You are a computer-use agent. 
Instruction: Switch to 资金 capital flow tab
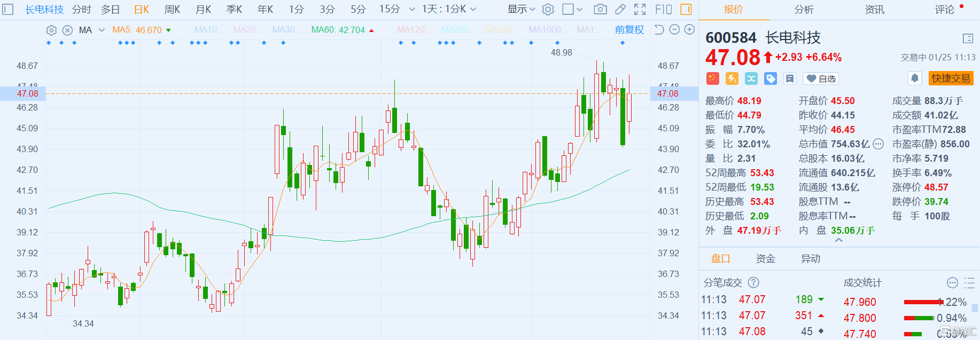765,258
